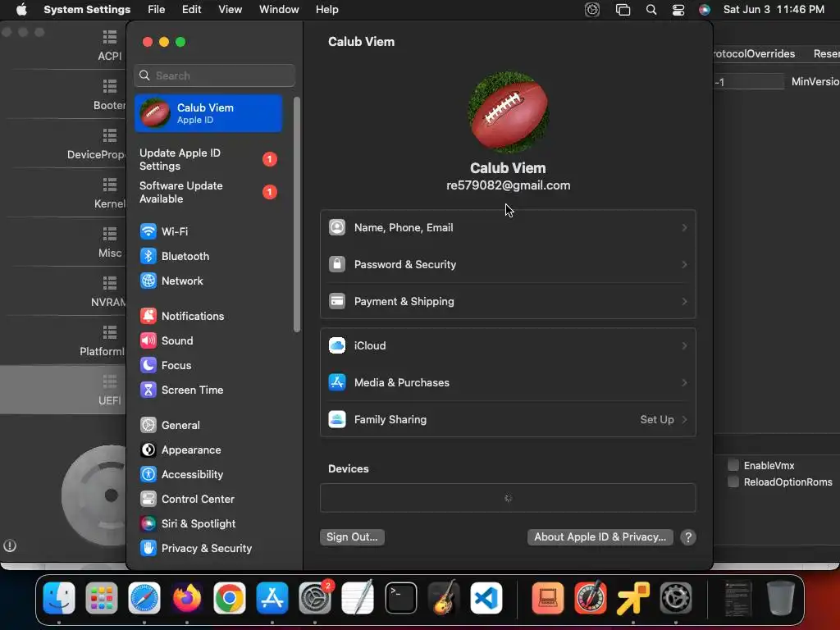Toggle ReloadOptionRoms checkbox in background window
Image resolution: width=840 pixels, height=630 pixels.
733,482
